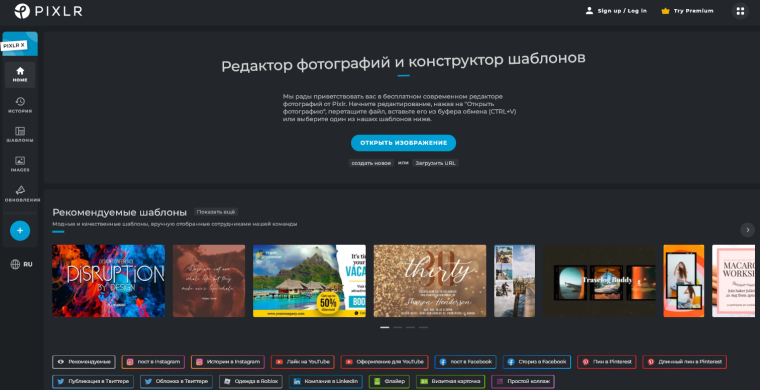Select the Лайк на YouTube category
760x390 pixels.
coord(302,362)
